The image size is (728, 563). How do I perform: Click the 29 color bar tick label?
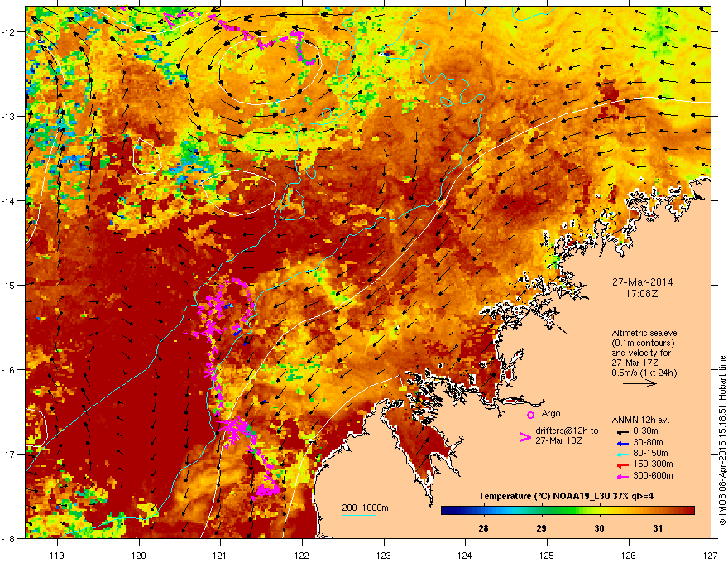pyautogui.click(x=541, y=528)
